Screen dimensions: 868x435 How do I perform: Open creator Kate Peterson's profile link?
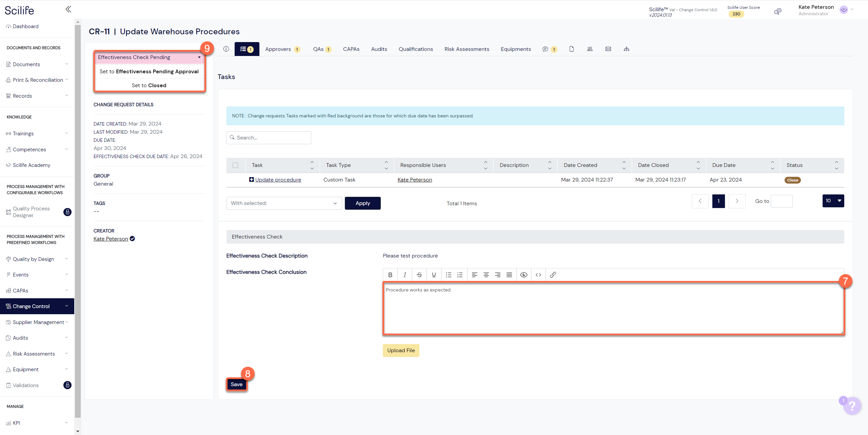click(110, 239)
